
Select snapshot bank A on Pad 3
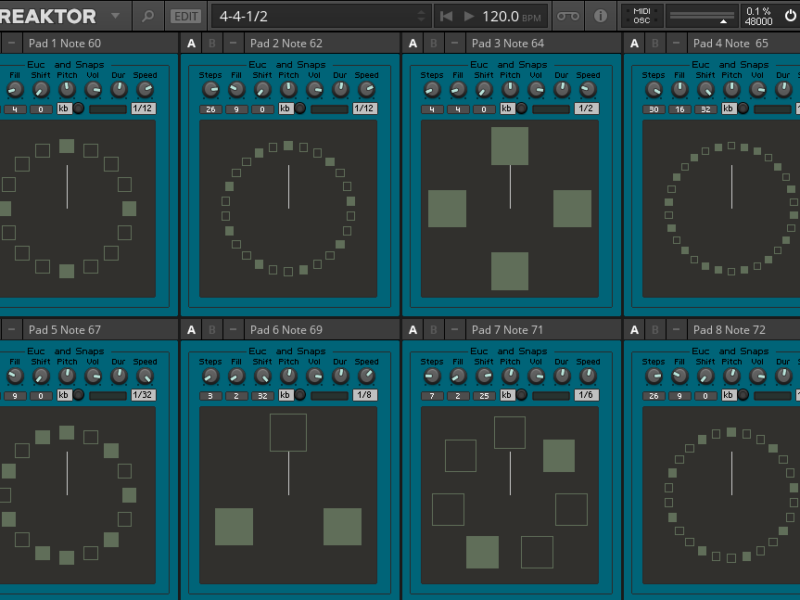tap(413, 43)
